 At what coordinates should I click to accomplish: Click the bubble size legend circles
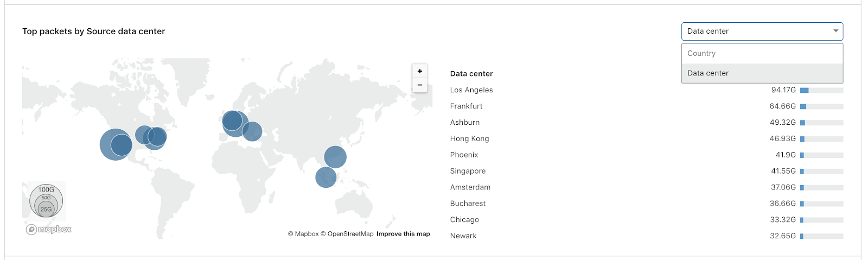46,200
